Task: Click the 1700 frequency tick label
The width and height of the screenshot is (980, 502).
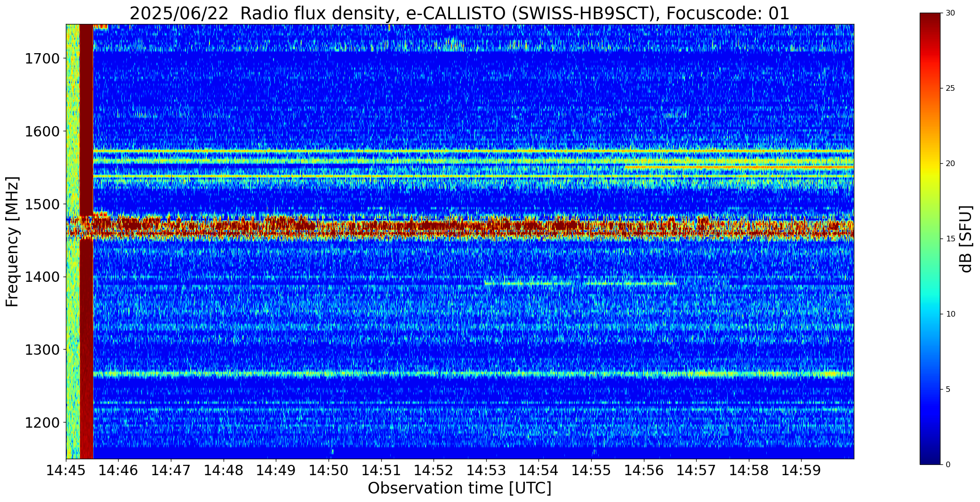Action: (42, 59)
